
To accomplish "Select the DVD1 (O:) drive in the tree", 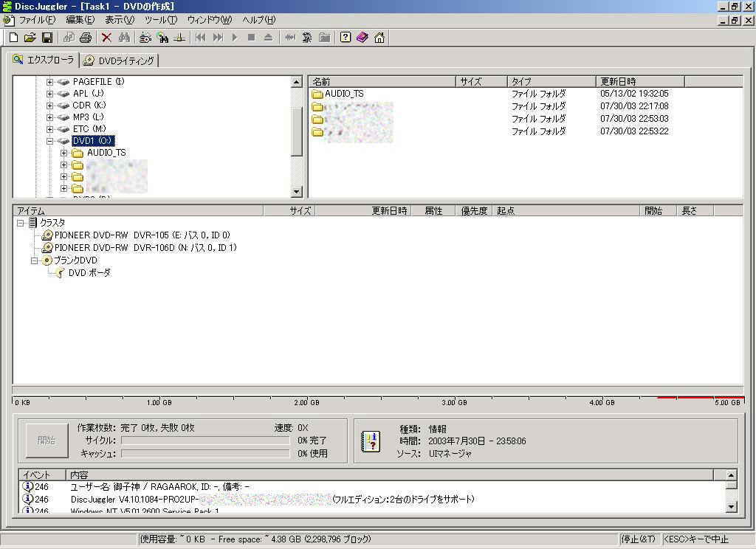I will [x=93, y=141].
